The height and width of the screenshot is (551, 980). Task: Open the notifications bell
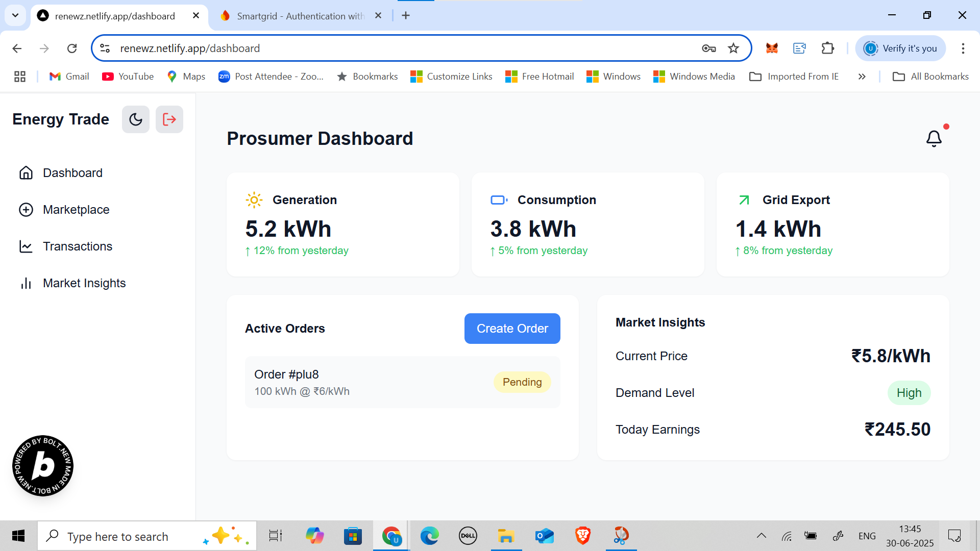934,138
